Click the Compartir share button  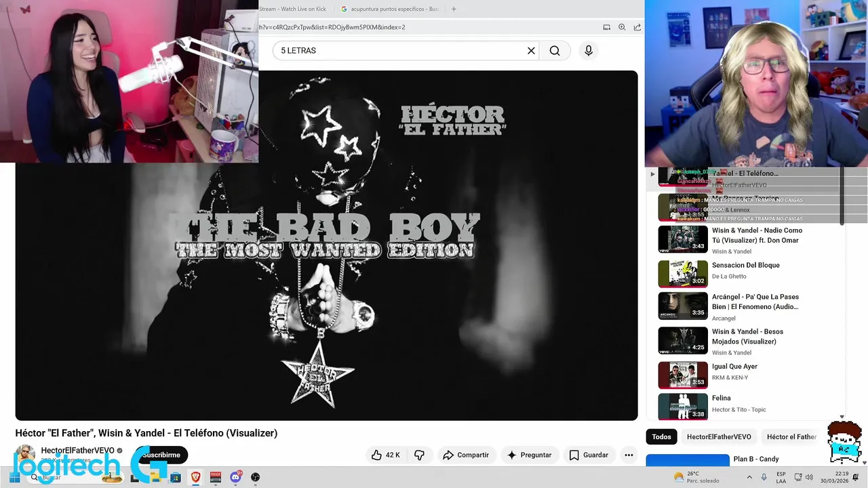pyautogui.click(x=466, y=455)
